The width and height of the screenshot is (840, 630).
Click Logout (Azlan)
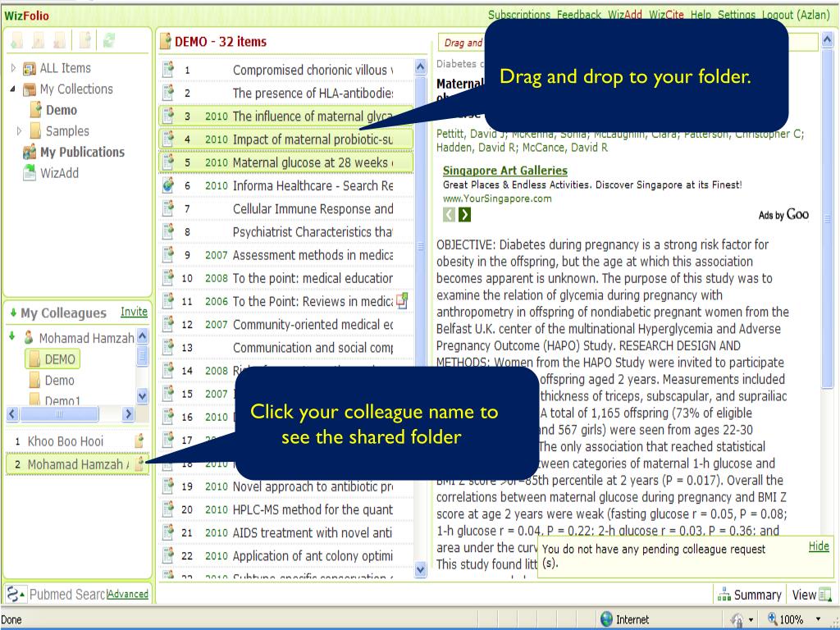click(x=795, y=15)
